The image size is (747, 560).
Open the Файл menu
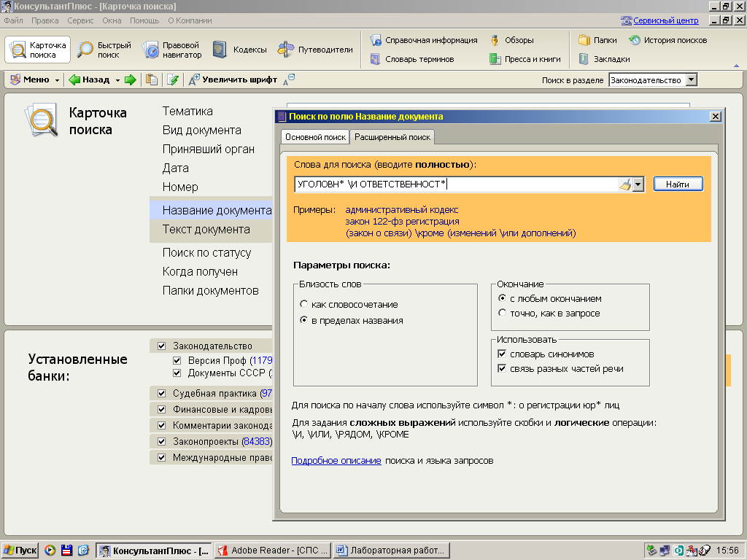pos(13,20)
